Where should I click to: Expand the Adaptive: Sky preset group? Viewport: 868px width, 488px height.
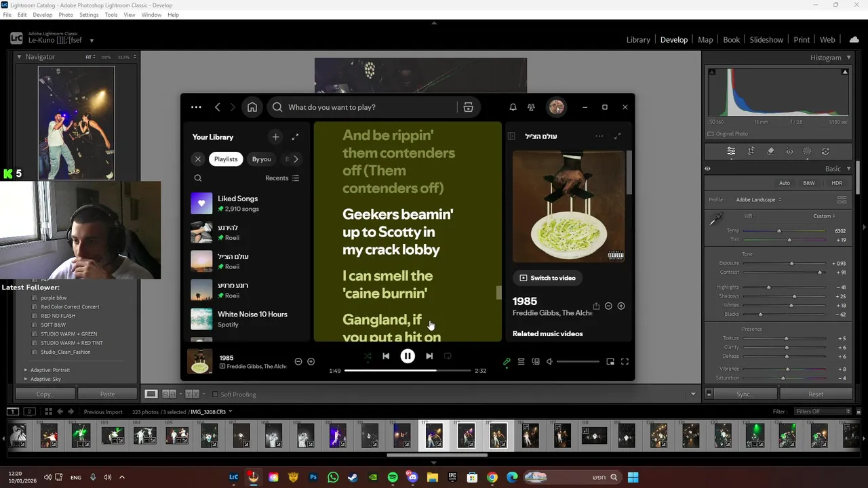coord(26,379)
